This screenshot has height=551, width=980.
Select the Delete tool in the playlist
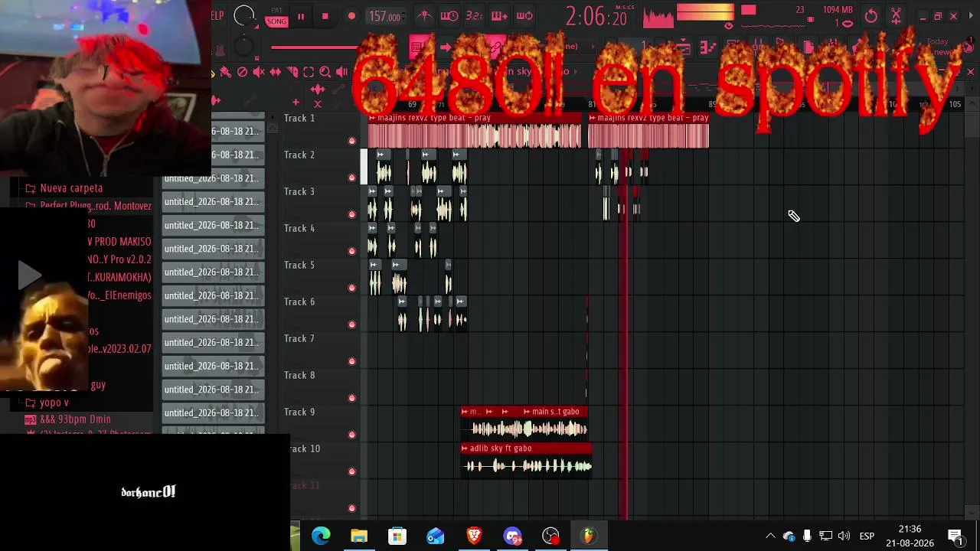(242, 72)
